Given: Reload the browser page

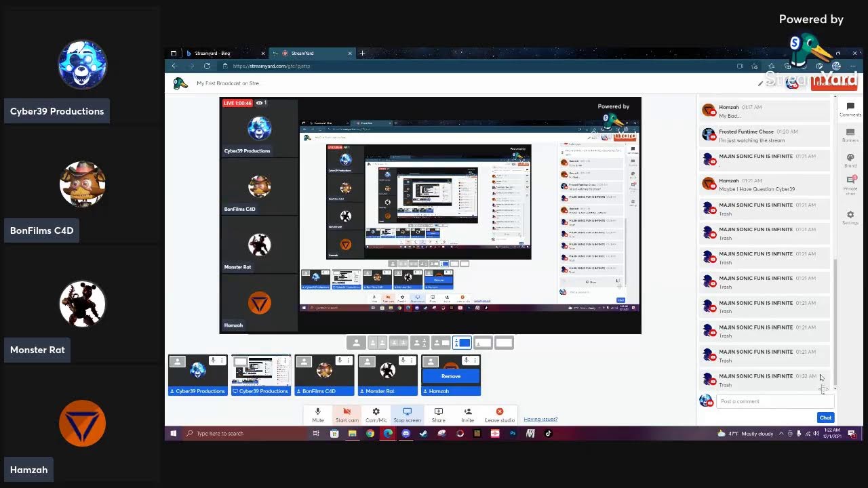Looking at the screenshot, I should [207, 66].
